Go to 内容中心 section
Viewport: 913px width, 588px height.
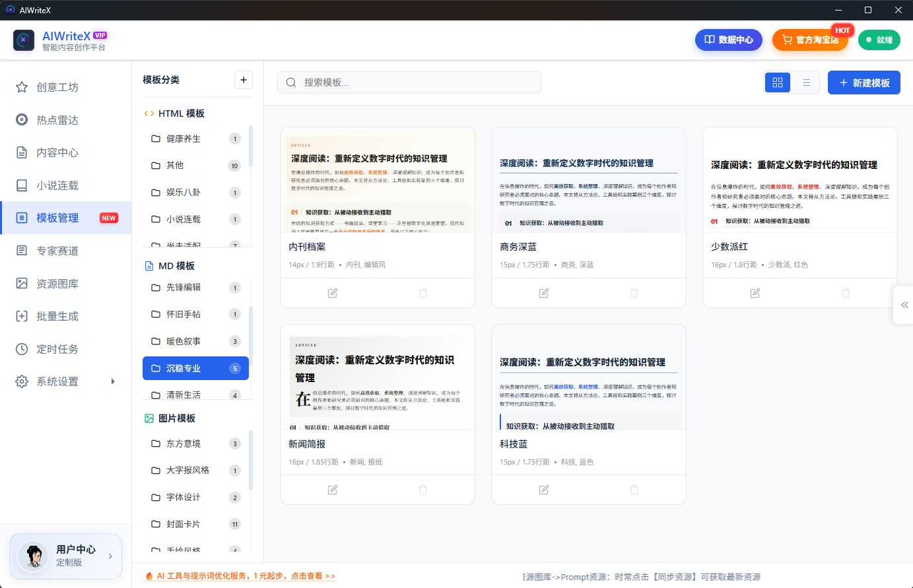[x=66, y=152]
